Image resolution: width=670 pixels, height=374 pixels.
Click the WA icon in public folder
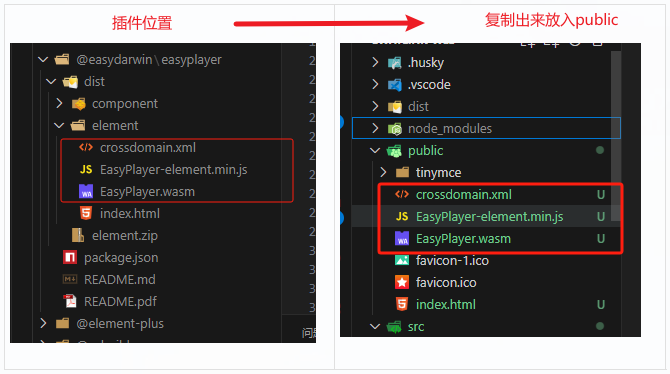(x=402, y=239)
